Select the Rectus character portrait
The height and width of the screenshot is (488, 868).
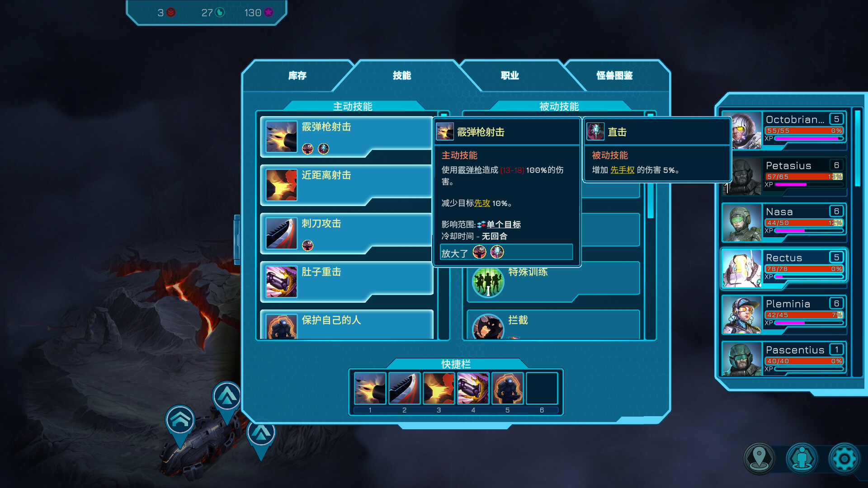(x=742, y=269)
